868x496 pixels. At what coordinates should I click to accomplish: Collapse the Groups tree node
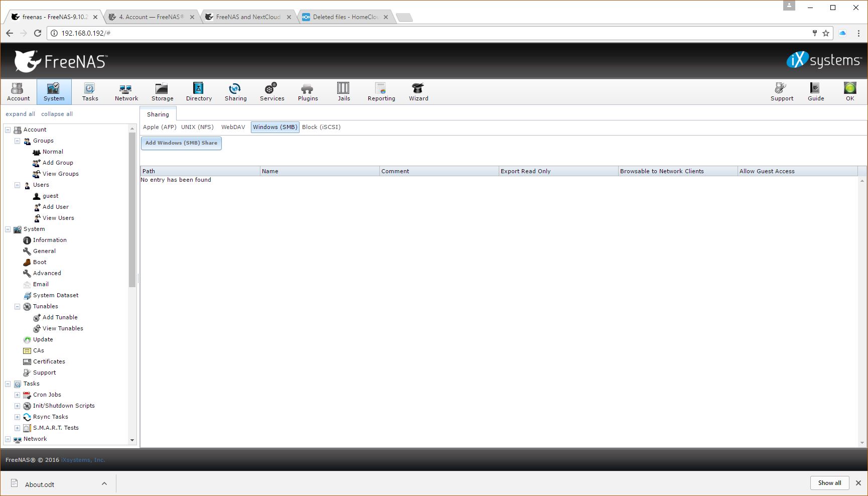(x=18, y=141)
